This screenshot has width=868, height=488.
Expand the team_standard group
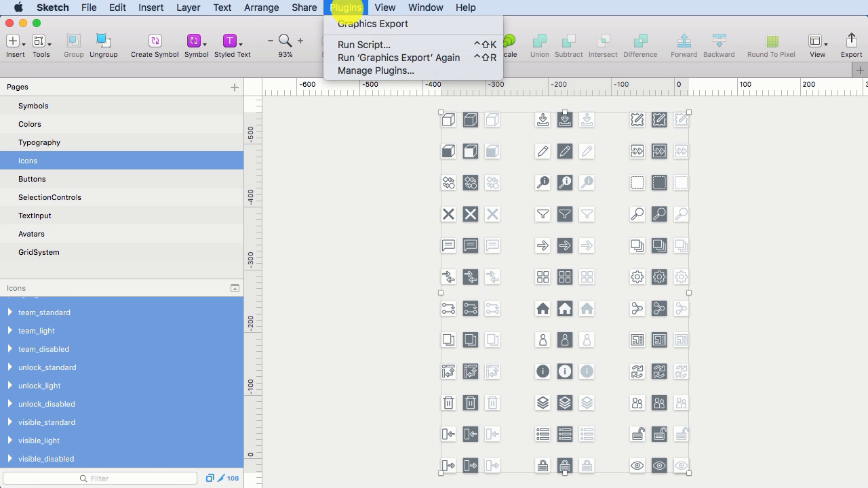(9, 312)
